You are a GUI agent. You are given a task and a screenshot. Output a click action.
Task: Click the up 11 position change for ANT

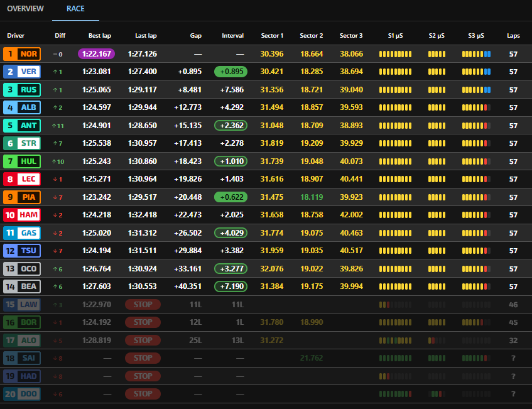pos(58,126)
